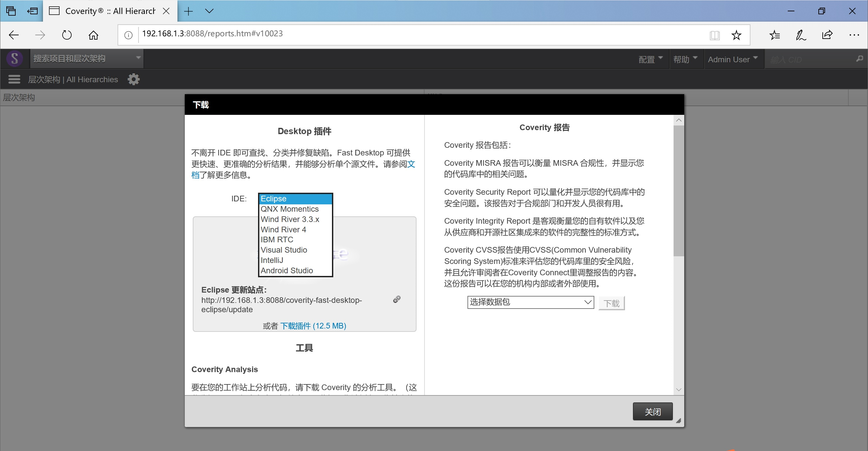
Task: Add page to favorites with the star icon
Action: point(736,35)
